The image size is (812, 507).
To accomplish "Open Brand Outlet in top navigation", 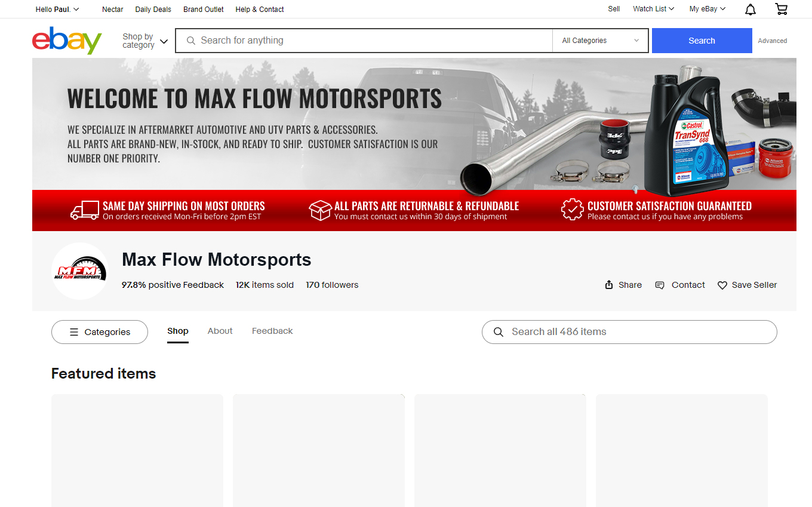I will 204,9.
